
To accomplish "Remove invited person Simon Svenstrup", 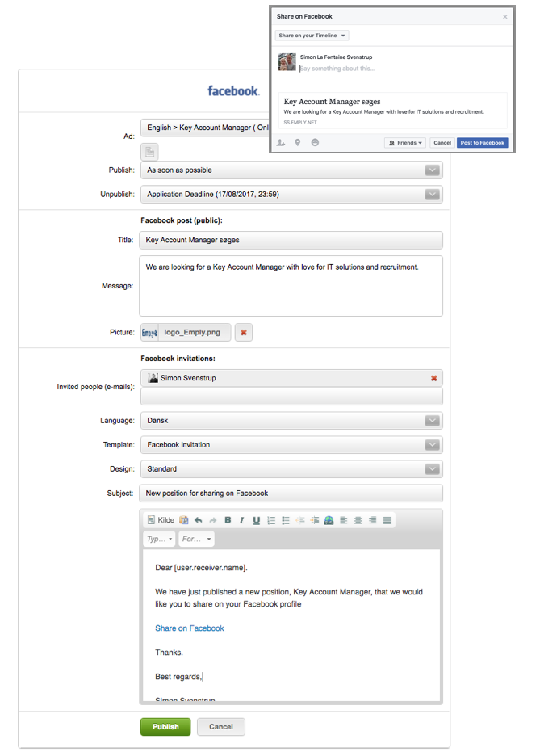I will (x=434, y=378).
